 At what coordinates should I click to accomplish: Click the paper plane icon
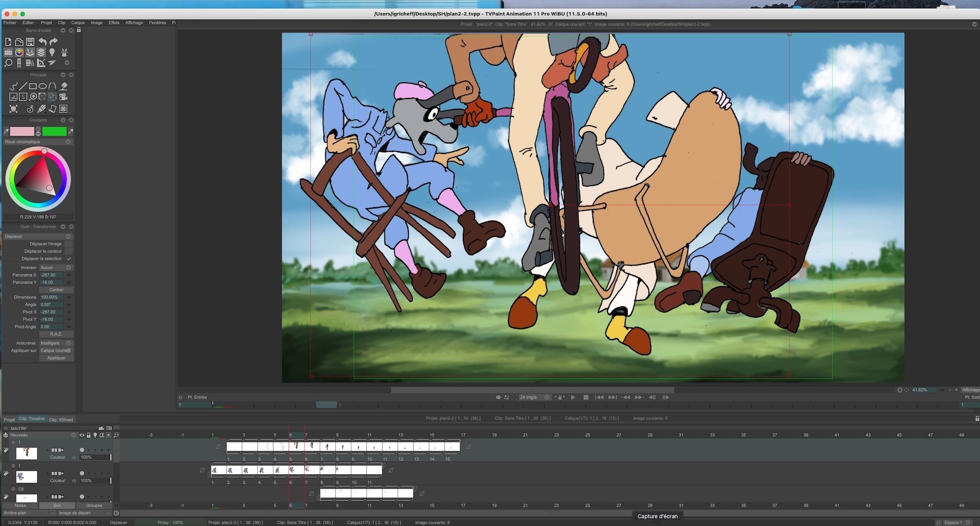click(x=52, y=63)
